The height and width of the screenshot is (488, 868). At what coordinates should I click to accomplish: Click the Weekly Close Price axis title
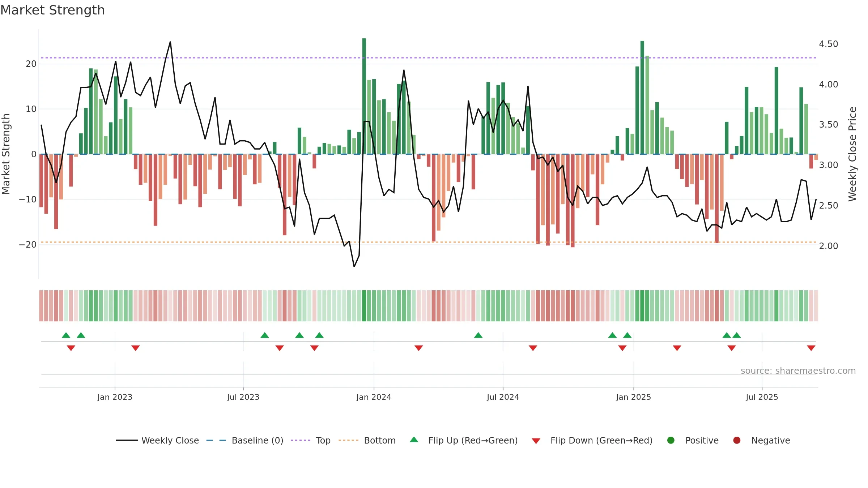[852, 154]
